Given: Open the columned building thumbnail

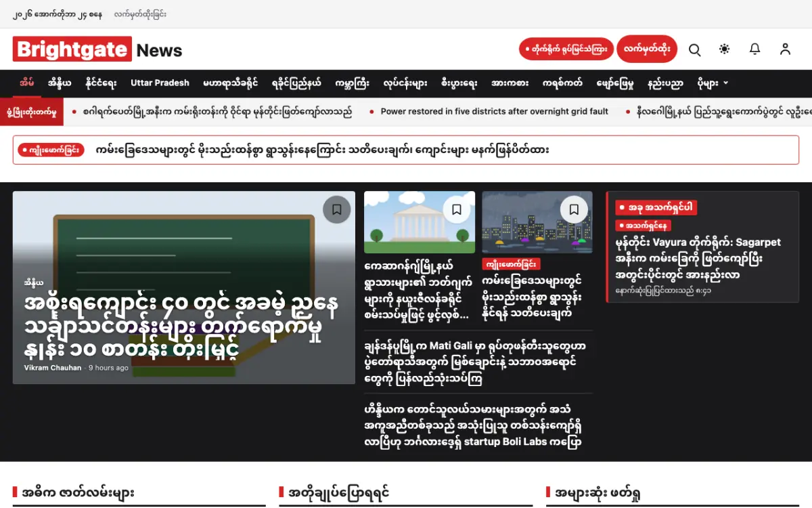Looking at the screenshot, I should tap(420, 222).
